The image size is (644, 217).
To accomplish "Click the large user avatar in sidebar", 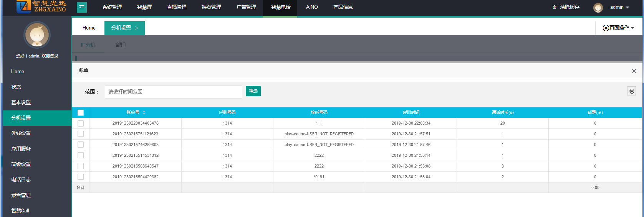I will point(37,35).
